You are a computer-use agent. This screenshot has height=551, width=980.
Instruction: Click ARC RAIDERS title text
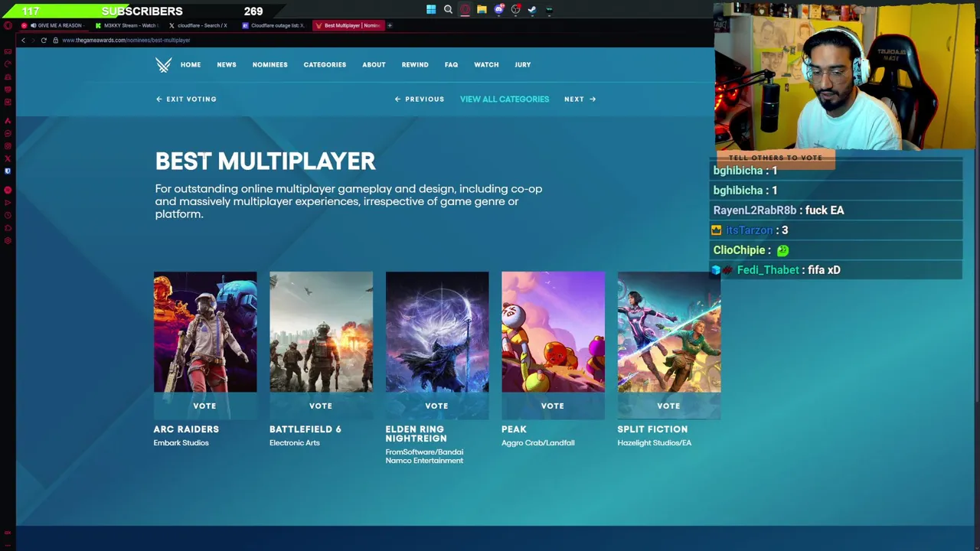tap(186, 429)
